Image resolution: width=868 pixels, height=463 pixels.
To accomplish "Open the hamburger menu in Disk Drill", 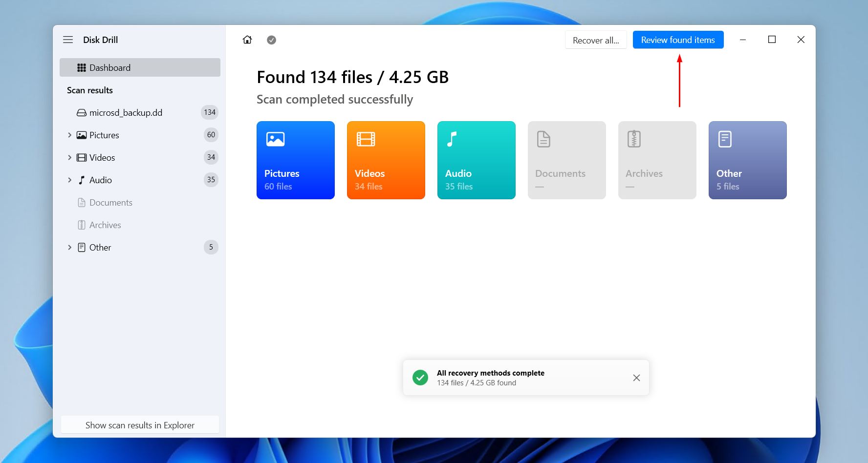I will [68, 40].
